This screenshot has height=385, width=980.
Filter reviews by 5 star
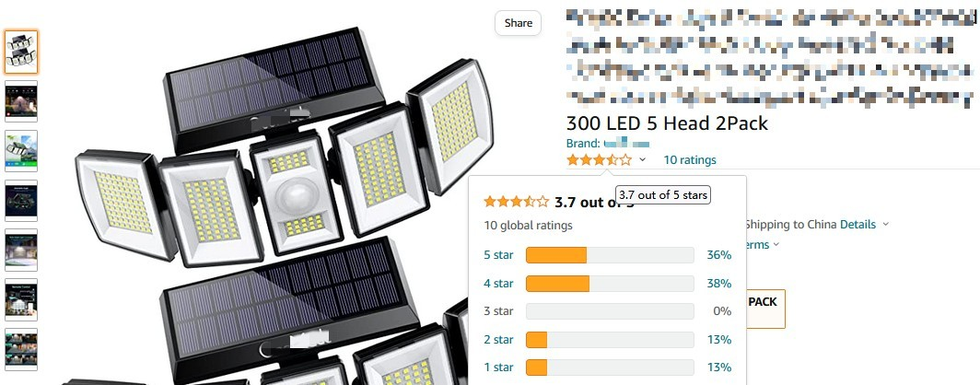pyautogui.click(x=499, y=255)
